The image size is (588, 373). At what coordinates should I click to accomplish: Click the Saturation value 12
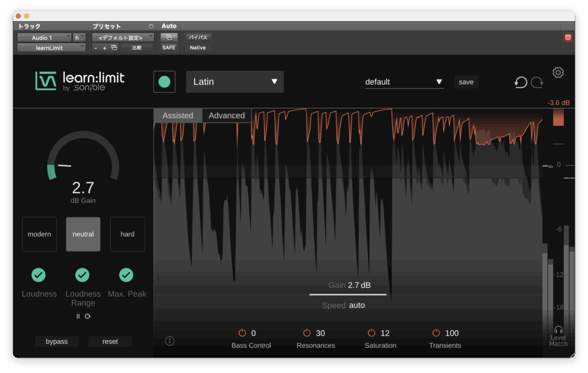coord(385,333)
